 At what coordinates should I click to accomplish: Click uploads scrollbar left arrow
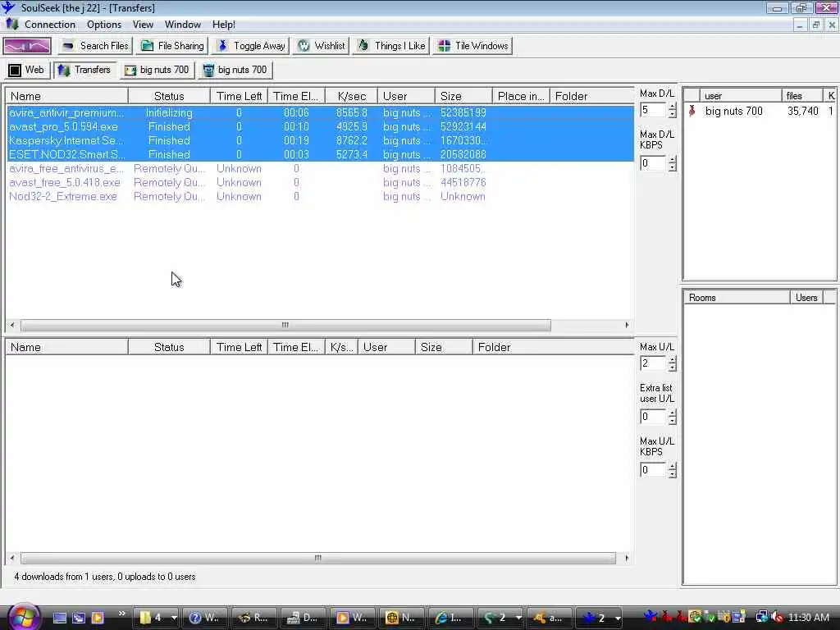12,558
